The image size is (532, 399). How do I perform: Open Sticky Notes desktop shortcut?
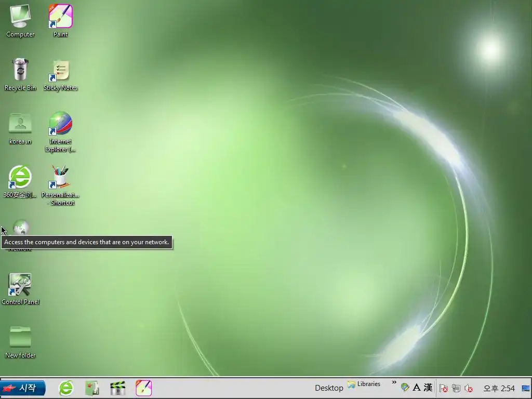60,75
